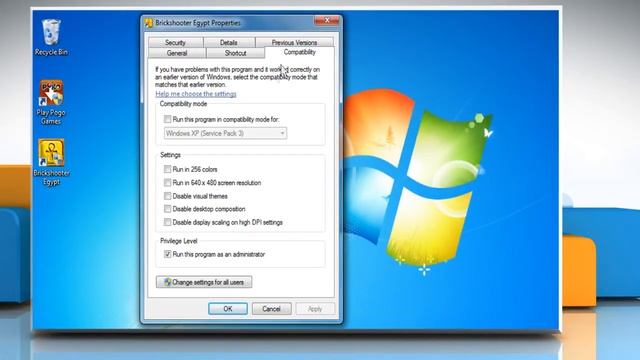The image size is (640, 360).
Task: Check Disable desktop composition
Action: tap(167, 209)
